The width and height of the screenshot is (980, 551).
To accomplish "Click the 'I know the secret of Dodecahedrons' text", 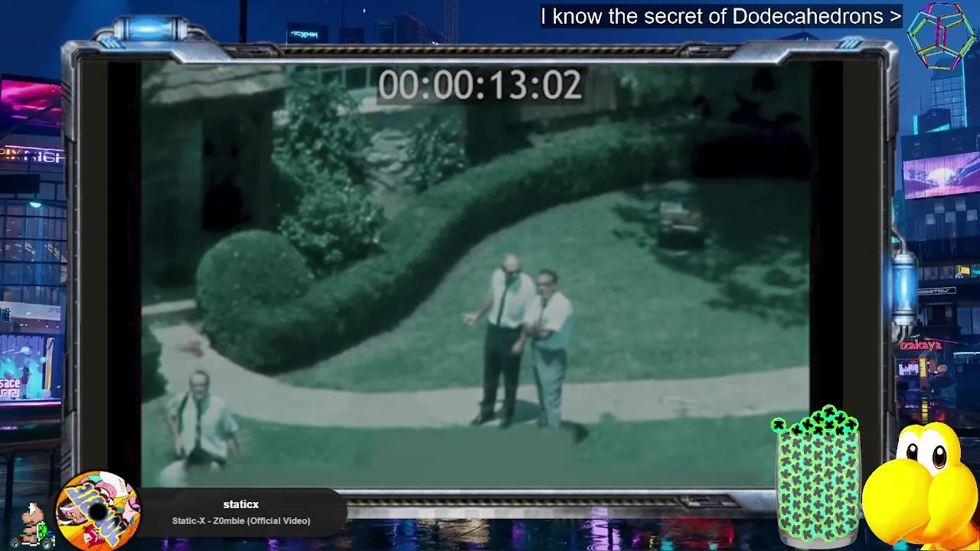I will pyautogui.click(x=720, y=16).
